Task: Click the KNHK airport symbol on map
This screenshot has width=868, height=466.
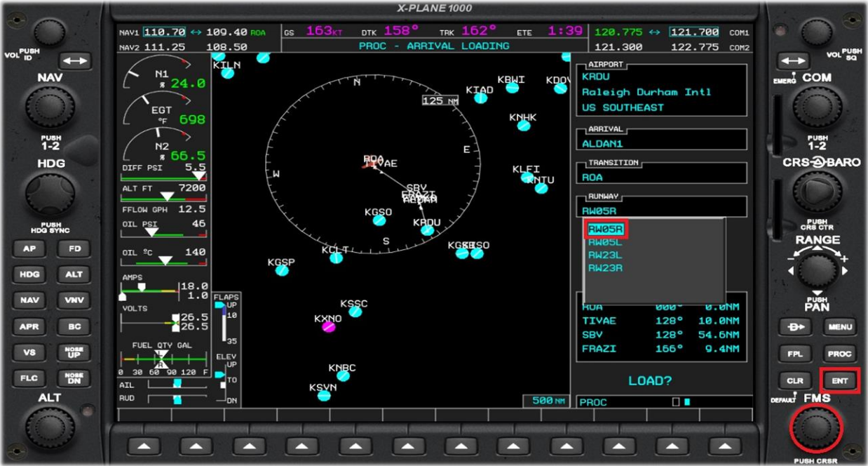Action: 524,126
